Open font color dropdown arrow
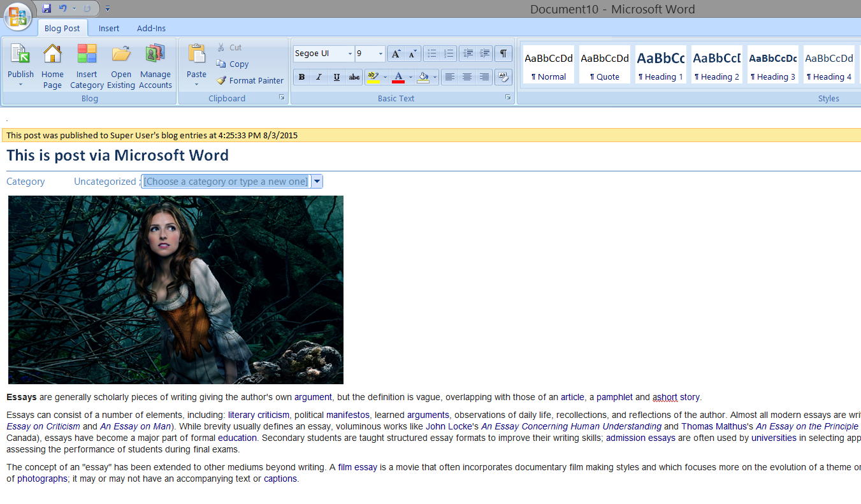The image size is (861, 504). click(x=410, y=77)
